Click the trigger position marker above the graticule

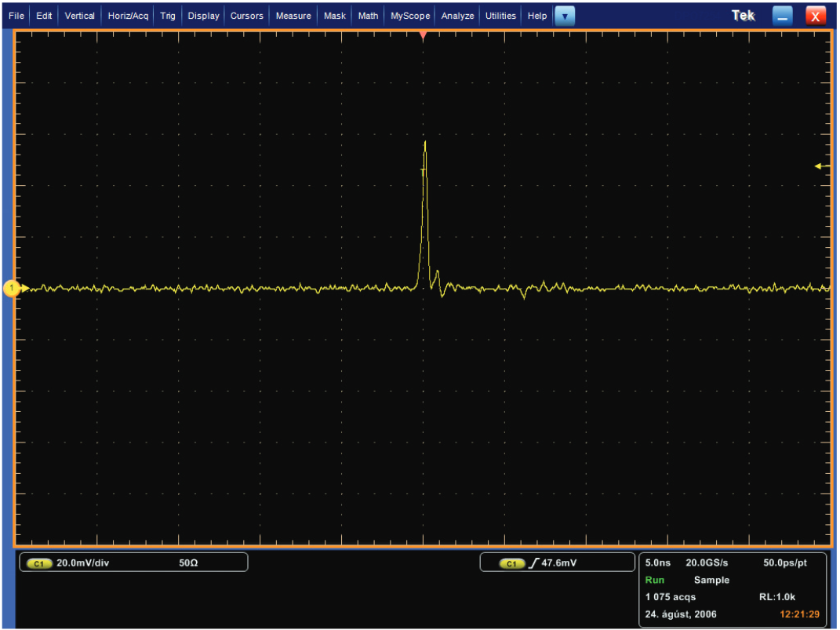pos(423,35)
